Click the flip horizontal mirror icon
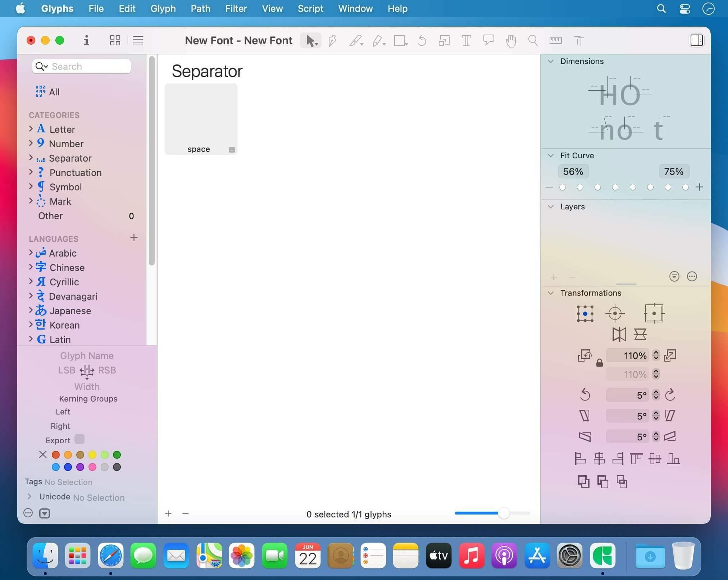Viewport: 728px width, 580px height. [619, 334]
